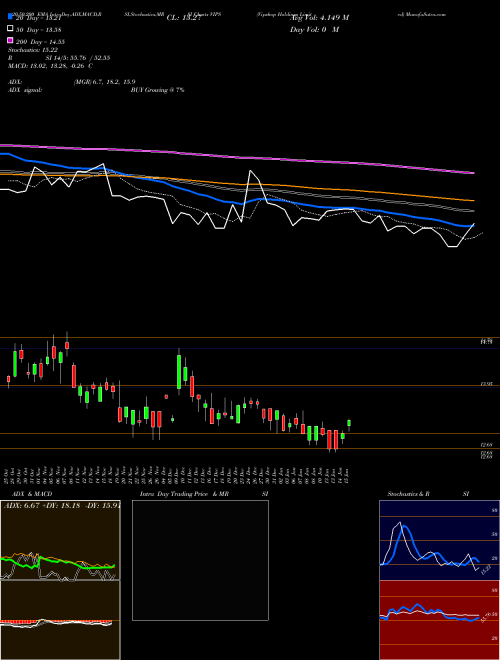Click the 'Stochastics & R' panel title

(408, 494)
